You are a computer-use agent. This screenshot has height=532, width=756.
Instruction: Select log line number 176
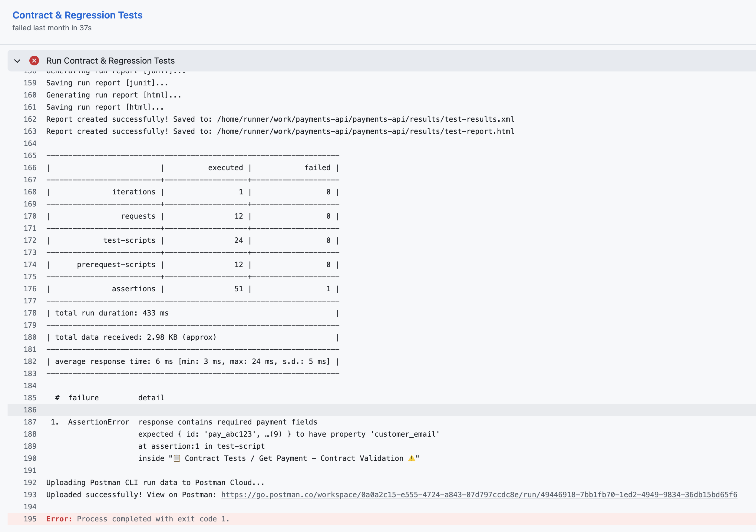click(x=30, y=289)
